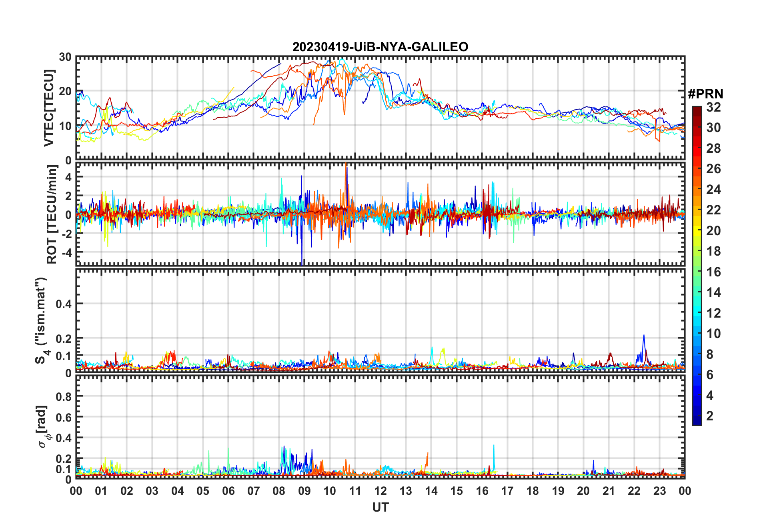Click the #PRN colorbar title
The image size is (761, 532).
pos(705,94)
